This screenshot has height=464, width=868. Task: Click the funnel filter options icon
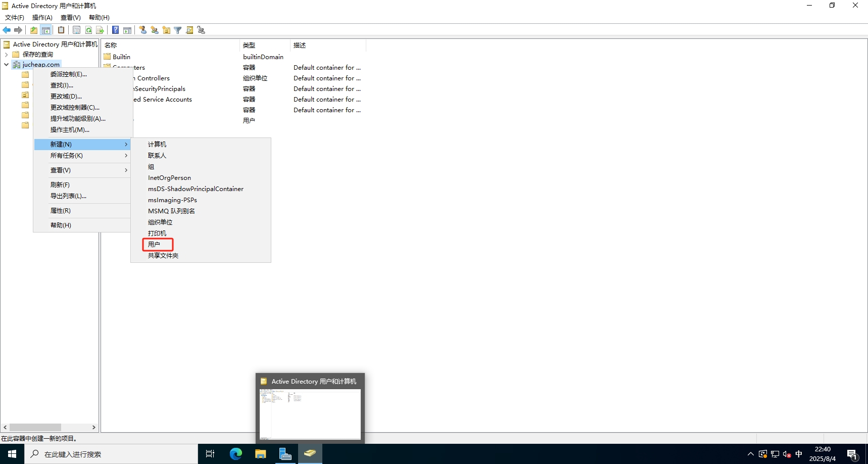pos(178,30)
